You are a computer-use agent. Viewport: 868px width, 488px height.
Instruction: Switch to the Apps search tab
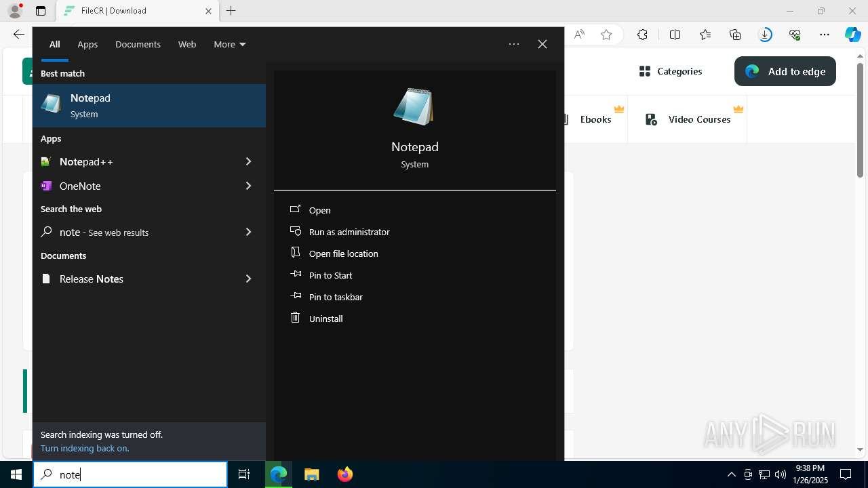tap(87, 44)
